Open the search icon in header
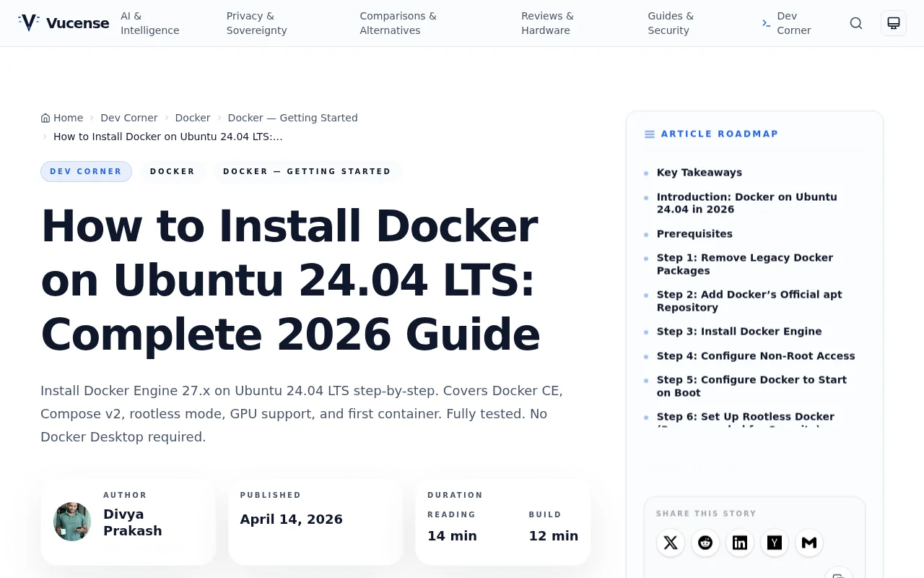This screenshot has width=924, height=578. (856, 23)
